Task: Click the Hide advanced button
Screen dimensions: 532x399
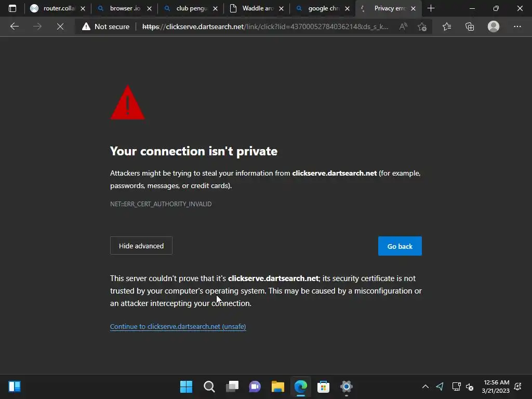Action: tap(141, 246)
